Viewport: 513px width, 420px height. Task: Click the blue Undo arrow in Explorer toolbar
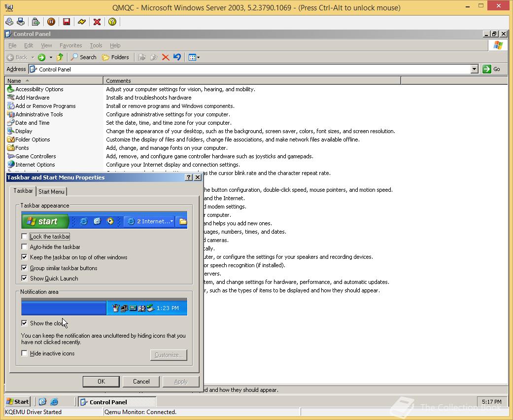pos(177,57)
